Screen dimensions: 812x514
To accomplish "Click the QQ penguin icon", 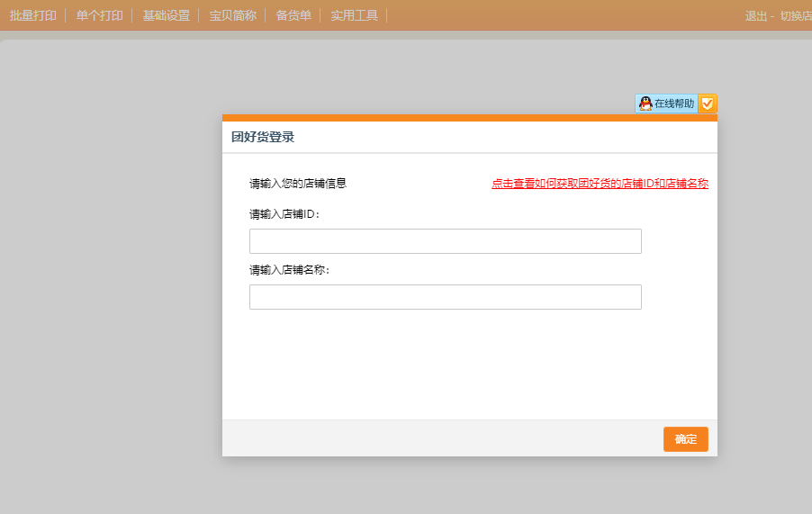I will coord(645,104).
